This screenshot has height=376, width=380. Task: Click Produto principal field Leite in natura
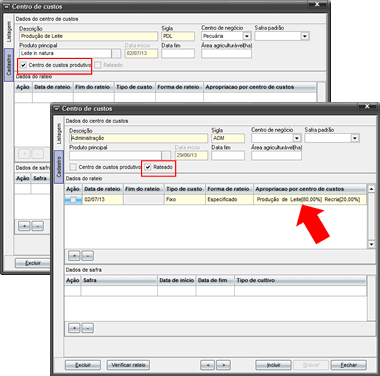(x=65, y=53)
